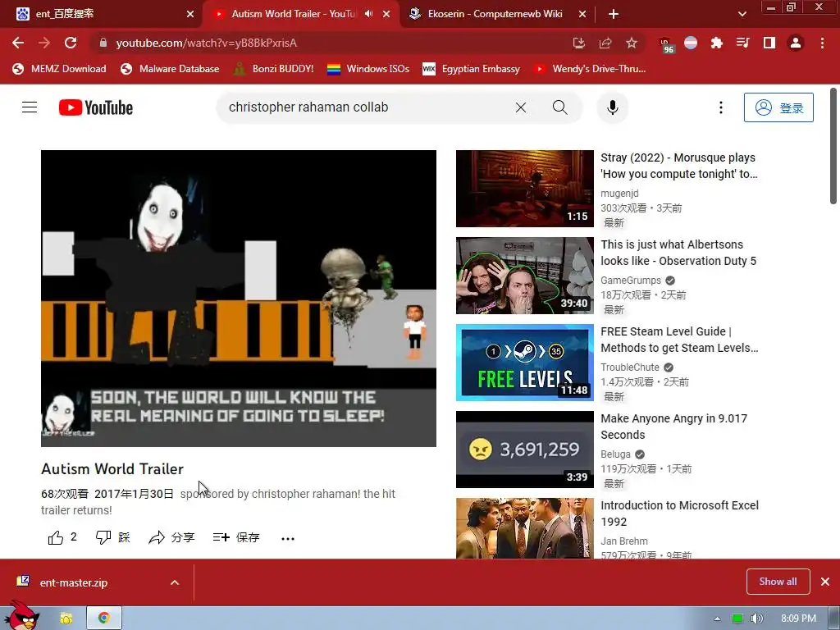Click the striped flag extension icon

click(691, 43)
